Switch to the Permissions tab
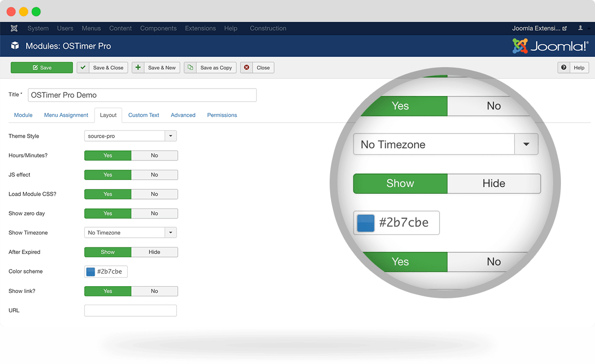The image size is (595, 364). (x=222, y=115)
